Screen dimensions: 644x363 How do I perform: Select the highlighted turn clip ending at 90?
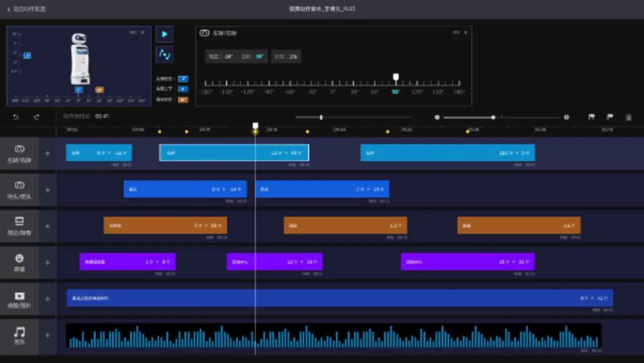(x=234, y=153)
